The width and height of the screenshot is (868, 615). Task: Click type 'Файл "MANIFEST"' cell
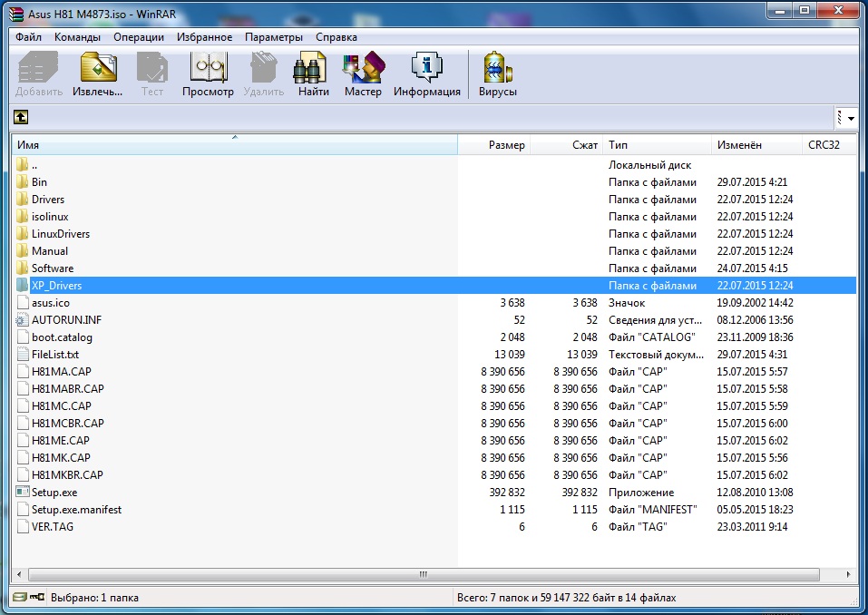(653, 509)
